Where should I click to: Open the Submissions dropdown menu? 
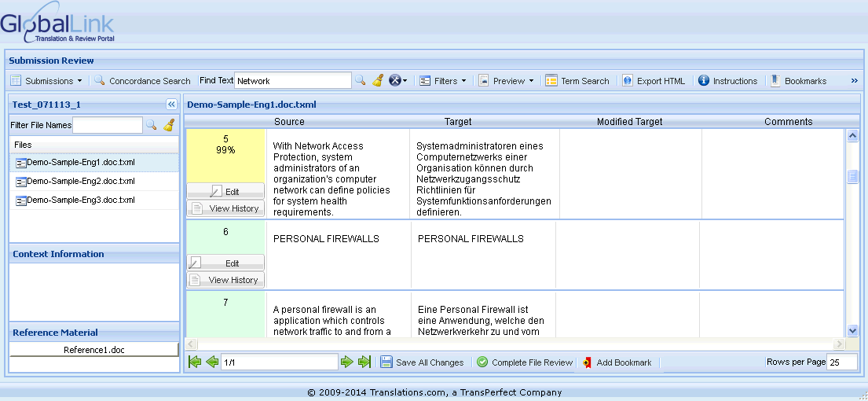point(46,81)
